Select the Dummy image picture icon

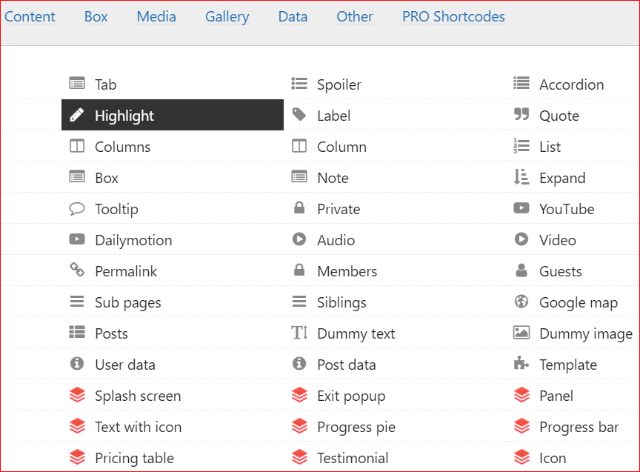521,332
